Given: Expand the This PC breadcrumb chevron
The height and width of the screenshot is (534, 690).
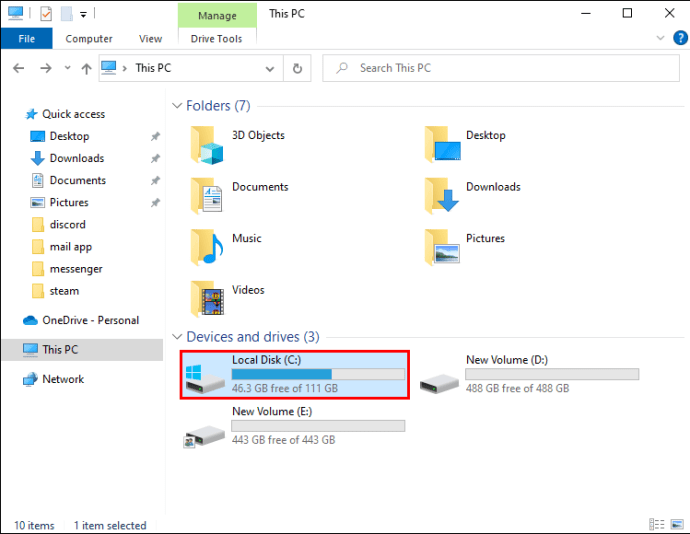Looking at the screenshot, I should pyautogui.click(x=125, y=68).
